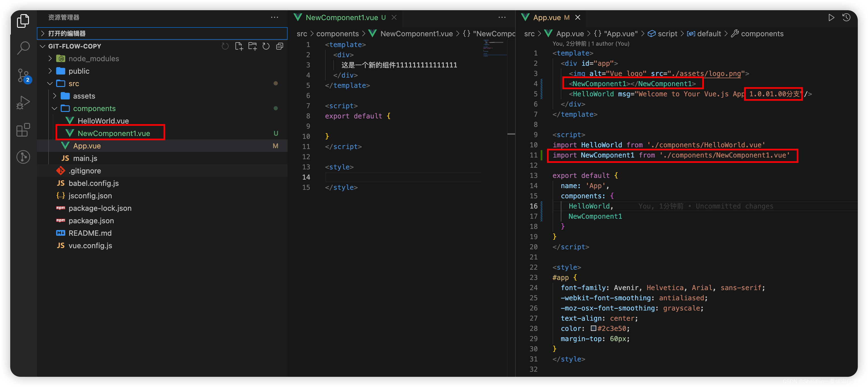Image resolution: width=868 pixels, height=387 pixels.
Task: Click the '这是一个新的组件' text line
Action: click(399, 65)
